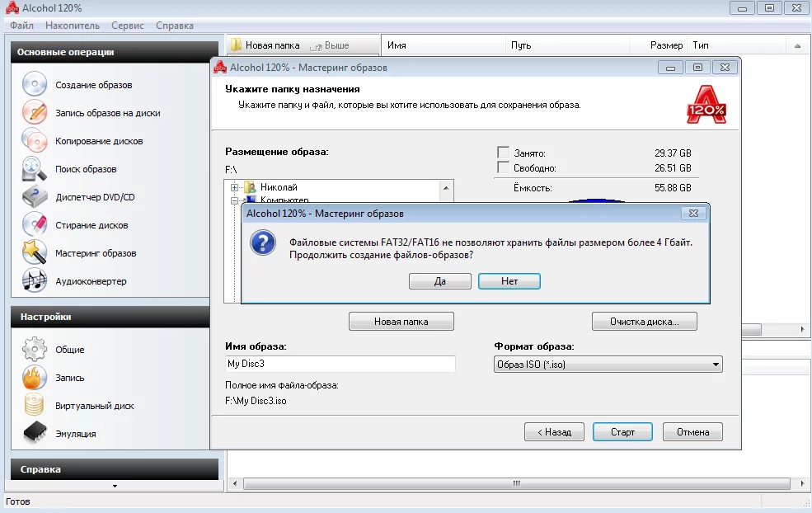This screenshot has height=513, width=812.
Task: Click the Alcohol 120% logo in wizard header
Action: tap(706, 105)
